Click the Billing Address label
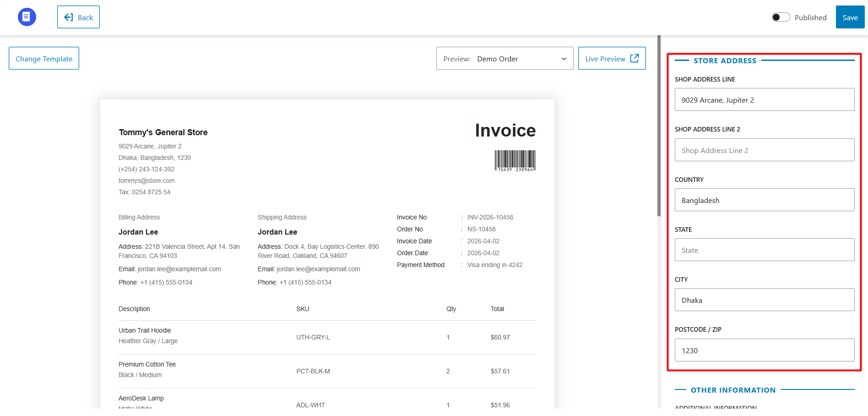 [139, 217]
